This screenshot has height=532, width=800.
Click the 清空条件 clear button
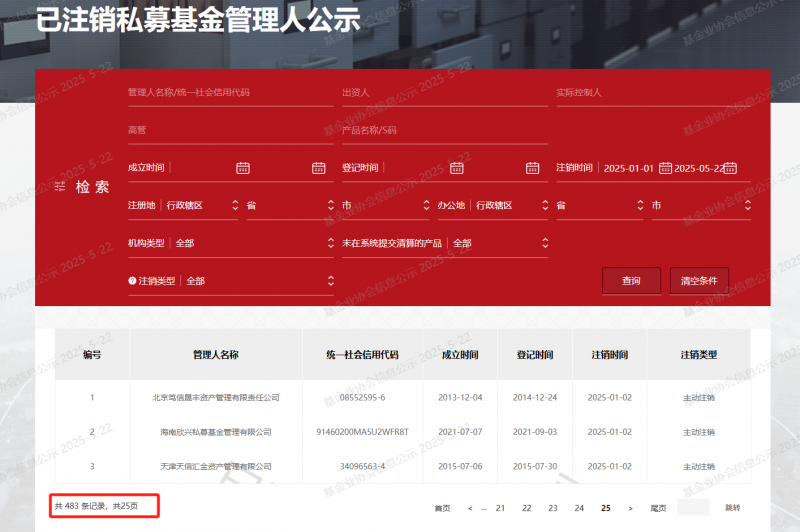[x=699, y=281]
